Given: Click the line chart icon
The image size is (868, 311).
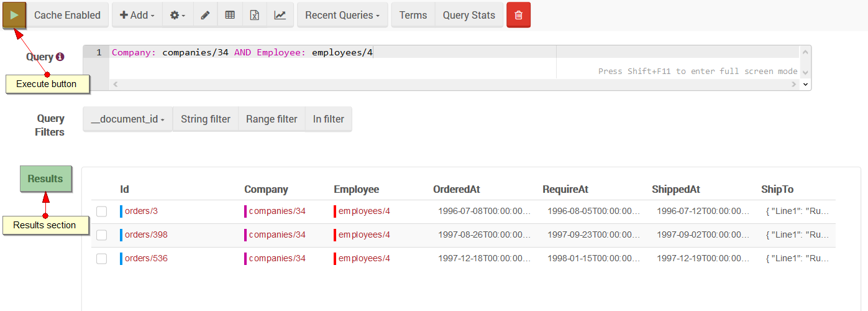Looking at the screenshot, I should click(x=280, y=15).
